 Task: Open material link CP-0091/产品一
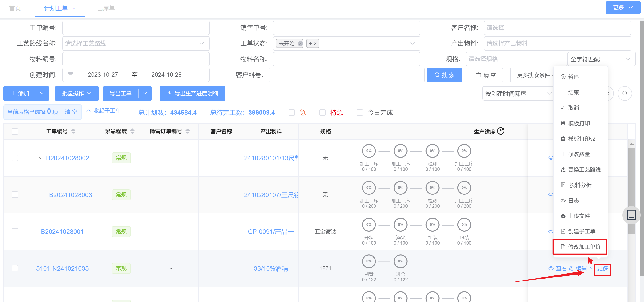271,232
